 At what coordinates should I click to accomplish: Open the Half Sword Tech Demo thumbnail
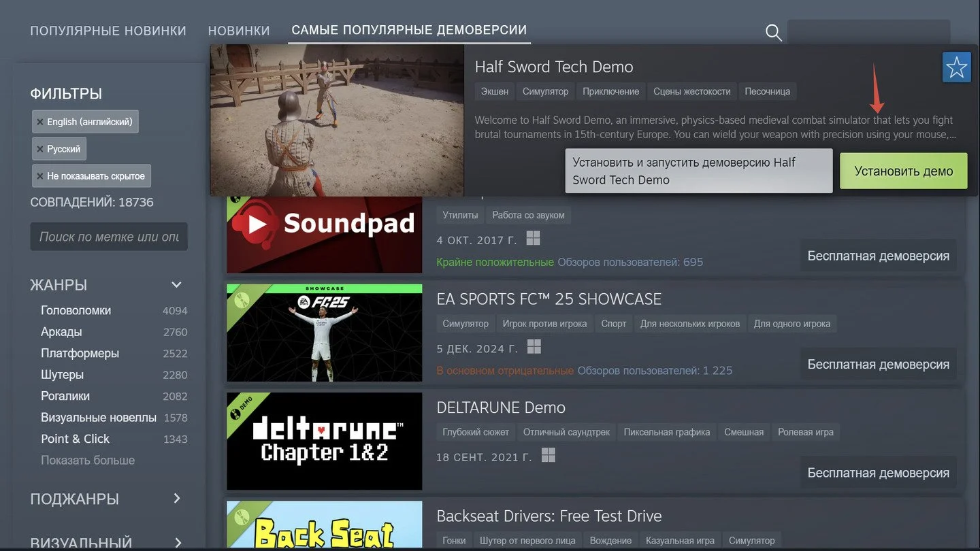click(x=337, y=120)
